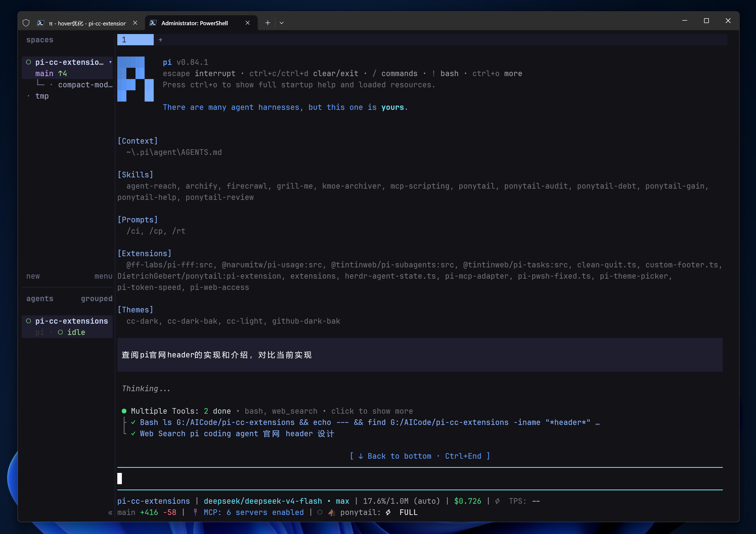The height and width of the screenshot is (534, 756).
Task: Select the tmp space
Action: tap(42, 96)
